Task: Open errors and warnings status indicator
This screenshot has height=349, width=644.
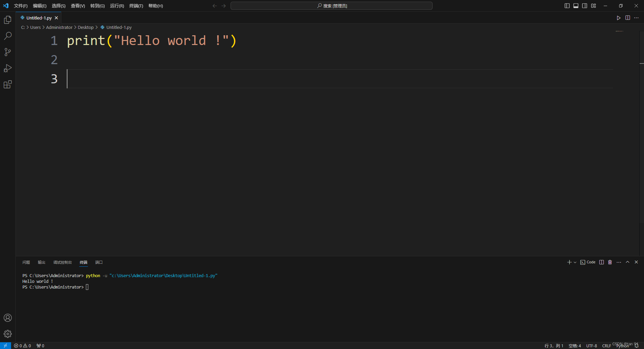Action: click(x=22, y=346)
